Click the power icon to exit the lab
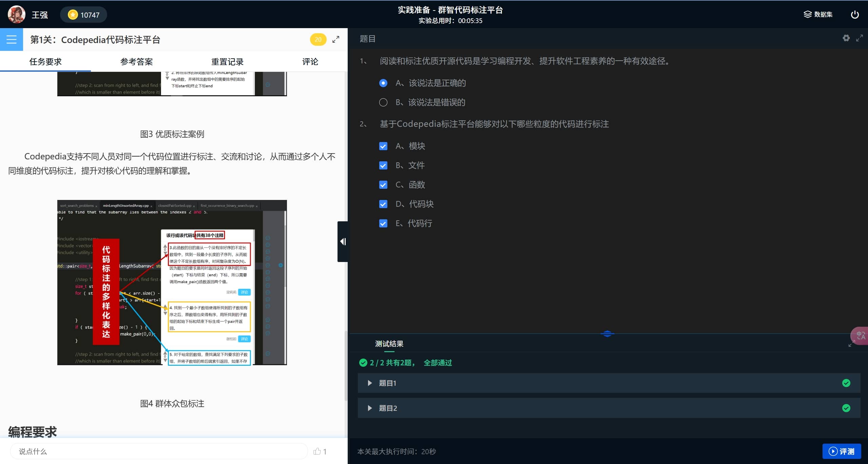This screenshot has width=868, height=464. point(855,14)
